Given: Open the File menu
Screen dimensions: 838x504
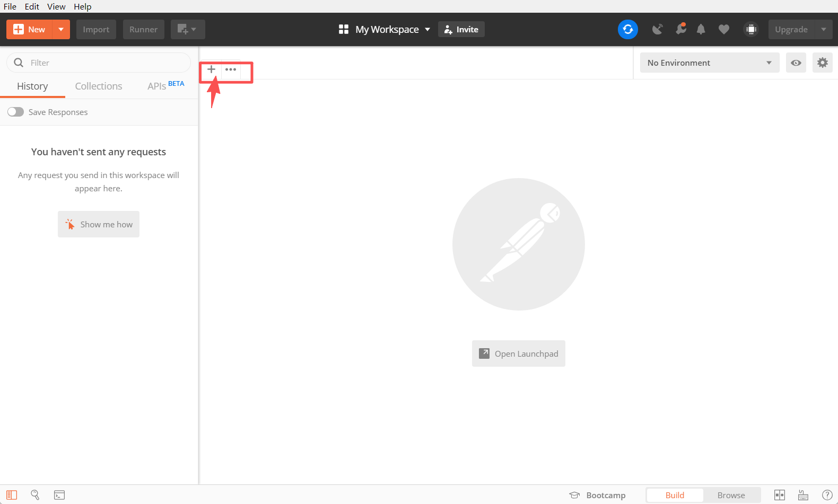Looking at the screenshot, I should [10, 6].
